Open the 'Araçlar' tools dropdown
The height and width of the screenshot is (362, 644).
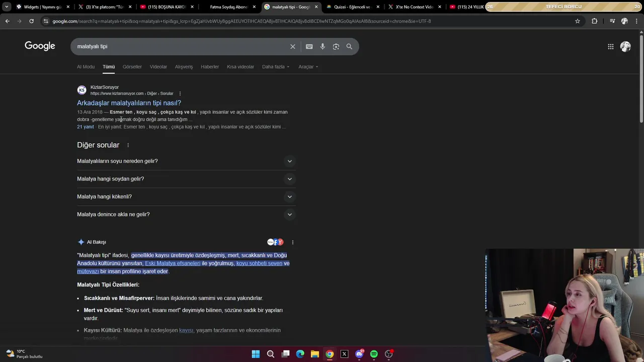(x=308, y=67)
